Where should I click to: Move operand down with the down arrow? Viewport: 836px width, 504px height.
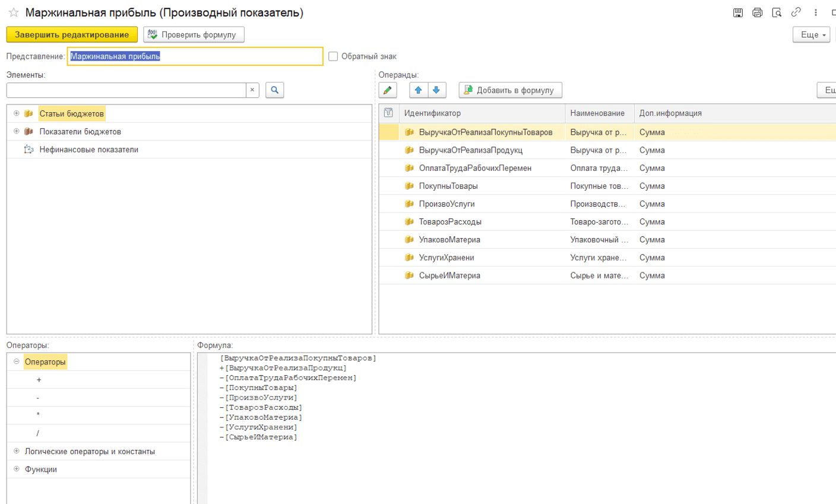coord(436,90)
